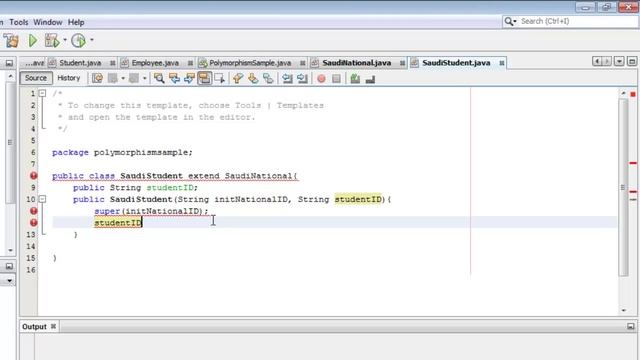Maximize the editor window area
The image size is (640, 360).
[632, 61]
